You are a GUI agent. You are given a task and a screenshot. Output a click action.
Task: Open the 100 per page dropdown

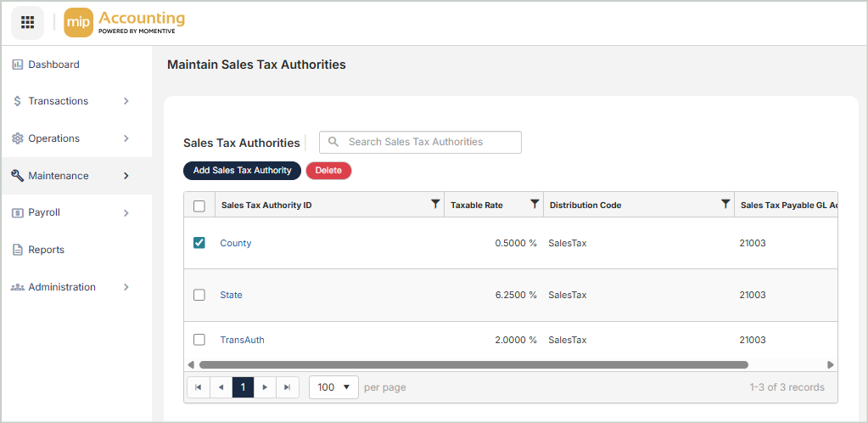click(x=333, y=387)
